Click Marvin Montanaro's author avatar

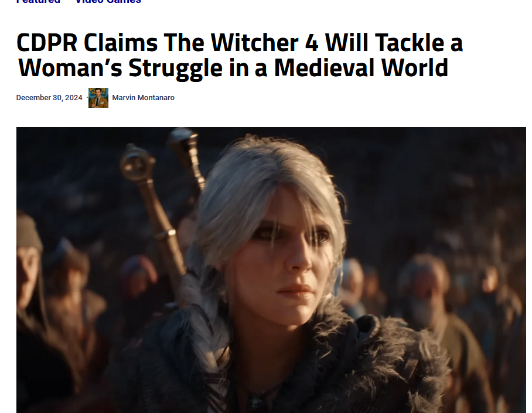[x=98, y=98]
